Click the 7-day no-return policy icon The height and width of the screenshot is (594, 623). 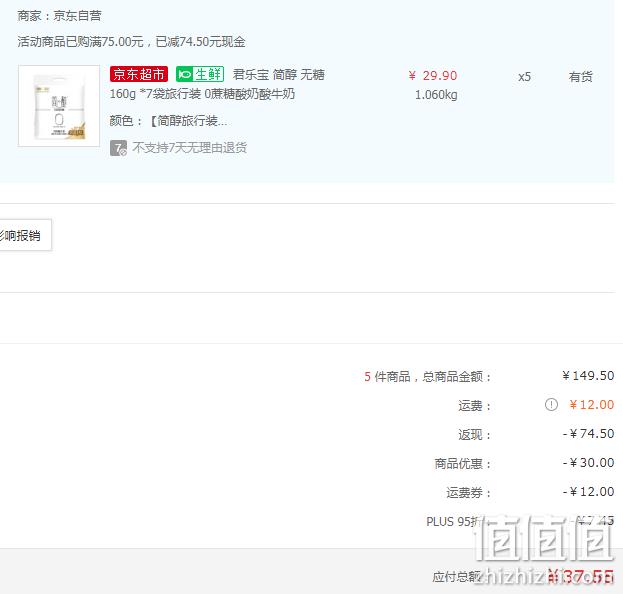click(118, 148)
